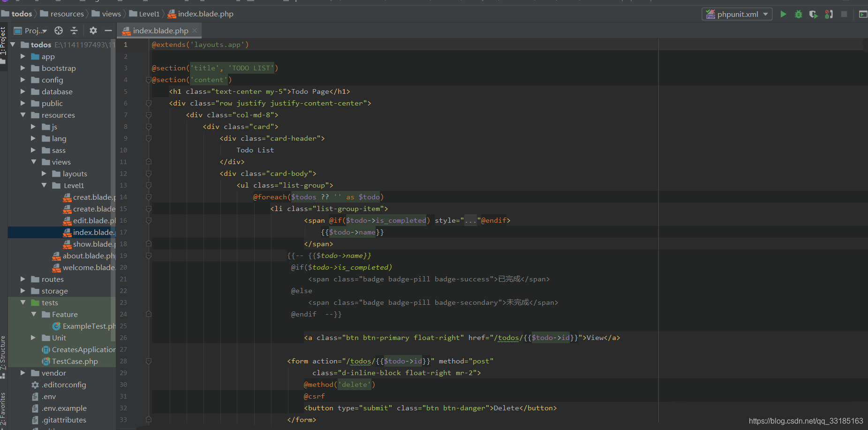Click the CreatesApplication trait icon
868x430 pixels.
click(x=46, y=349)
